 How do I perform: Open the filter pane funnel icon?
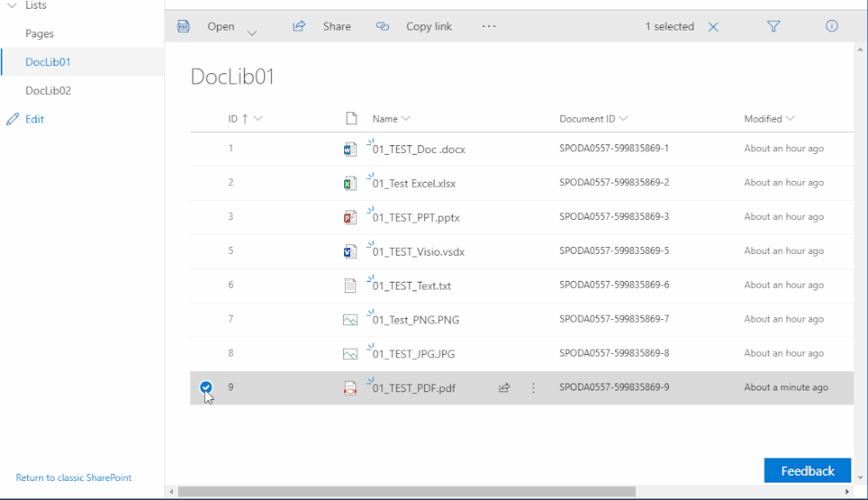click(x=773, y=26)
